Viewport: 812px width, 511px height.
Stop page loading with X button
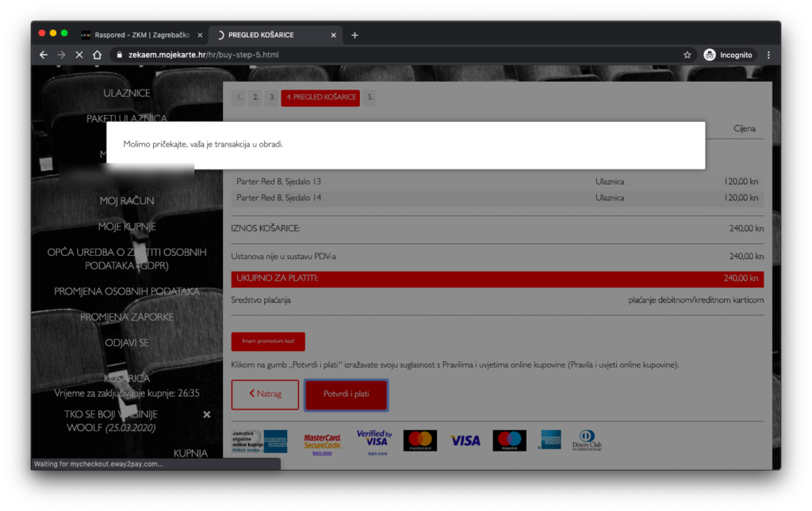79,55
